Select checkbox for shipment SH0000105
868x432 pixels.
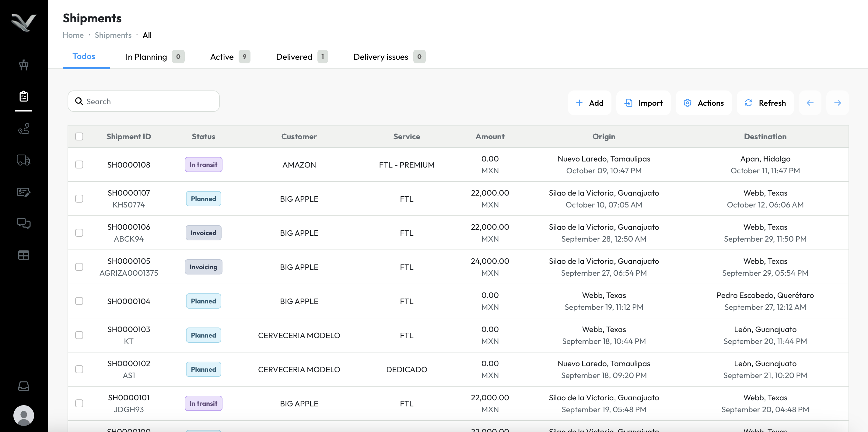point(79,267)
